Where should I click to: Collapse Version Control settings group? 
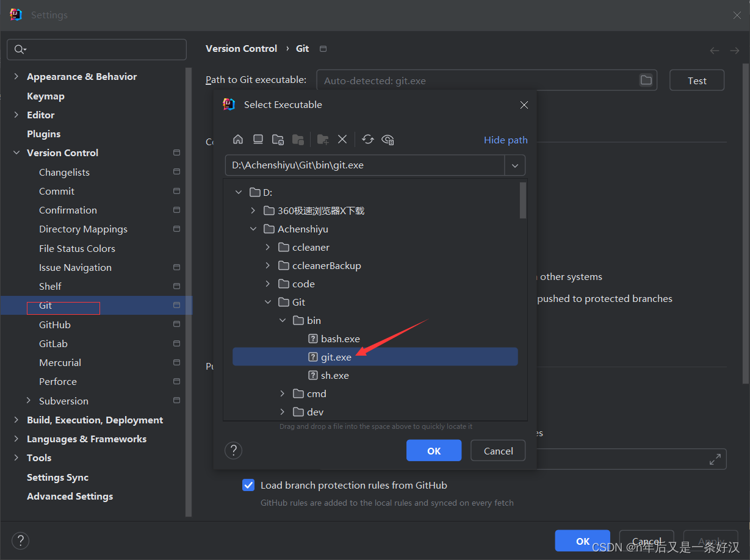16,153
